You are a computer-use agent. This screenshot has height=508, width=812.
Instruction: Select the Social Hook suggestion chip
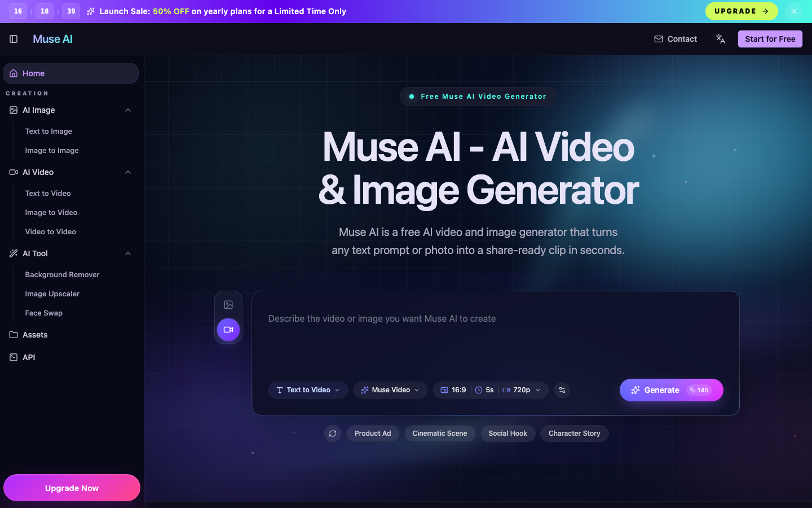point(508,433)
